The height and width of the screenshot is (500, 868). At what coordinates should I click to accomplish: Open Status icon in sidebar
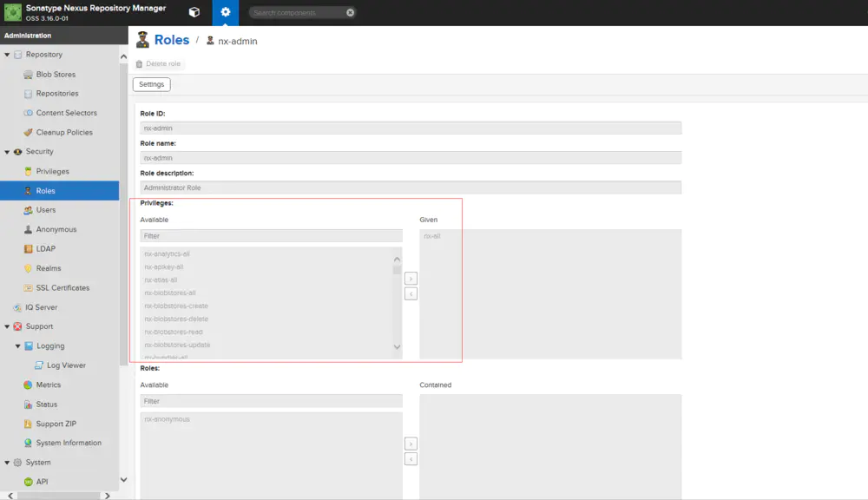pyautogui.click(x=29, y=405)
